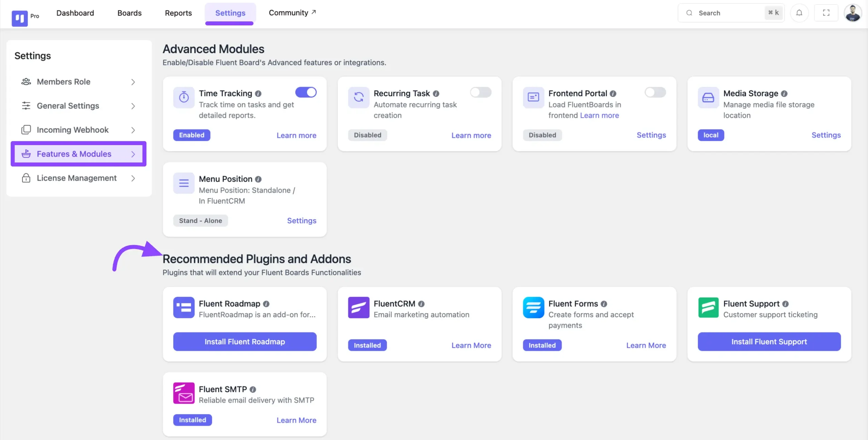868x440 pixels.
Task: Show info tooltip for Fluent Support
Action: click(786, 304)
